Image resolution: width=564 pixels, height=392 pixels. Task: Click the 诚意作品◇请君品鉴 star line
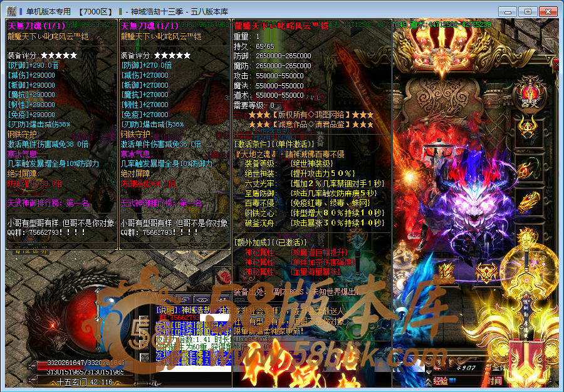coord(311,125)
